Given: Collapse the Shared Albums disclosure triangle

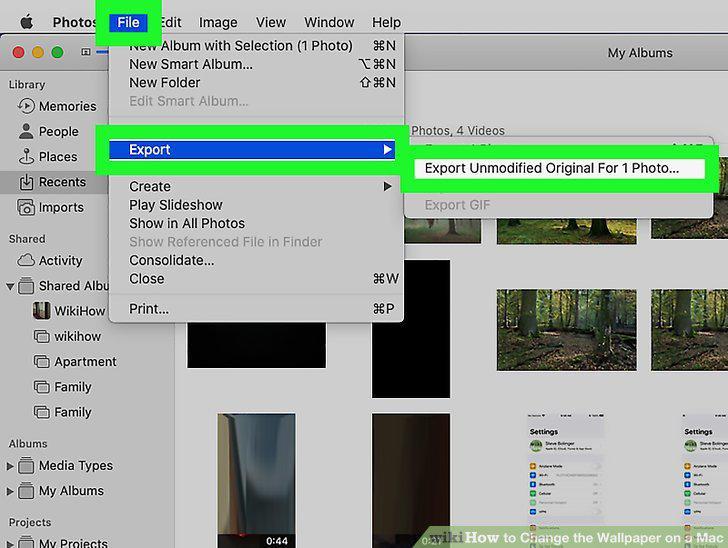Looking at the screenshot, I should [10, 286].
